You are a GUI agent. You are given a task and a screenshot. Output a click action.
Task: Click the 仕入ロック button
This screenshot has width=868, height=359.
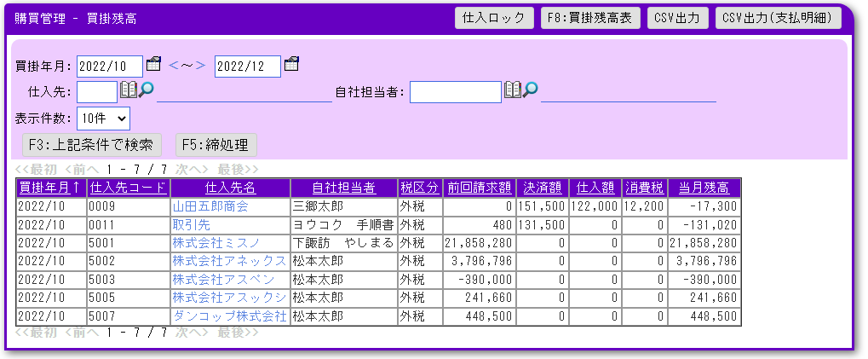pos(494,18)
